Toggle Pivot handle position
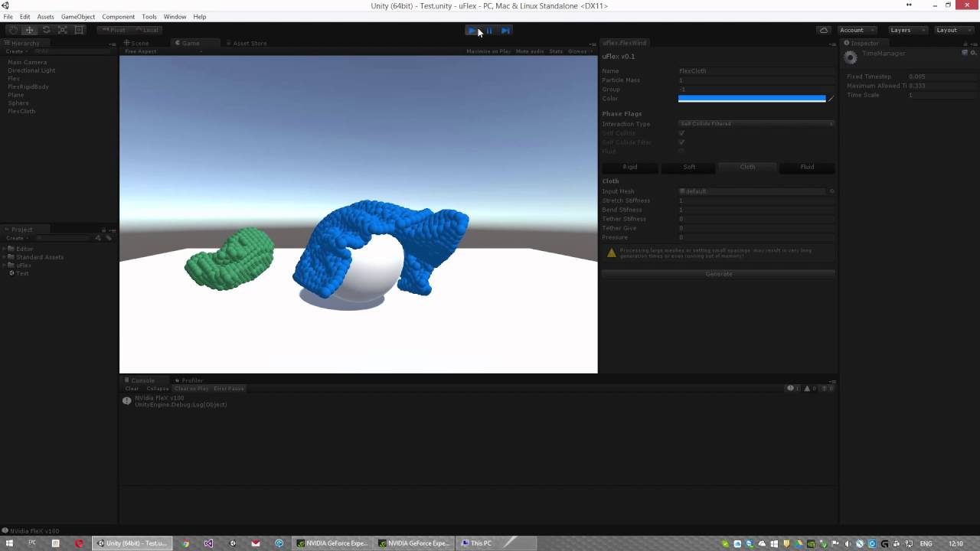 pyautogui.click(x=113, y=30)
